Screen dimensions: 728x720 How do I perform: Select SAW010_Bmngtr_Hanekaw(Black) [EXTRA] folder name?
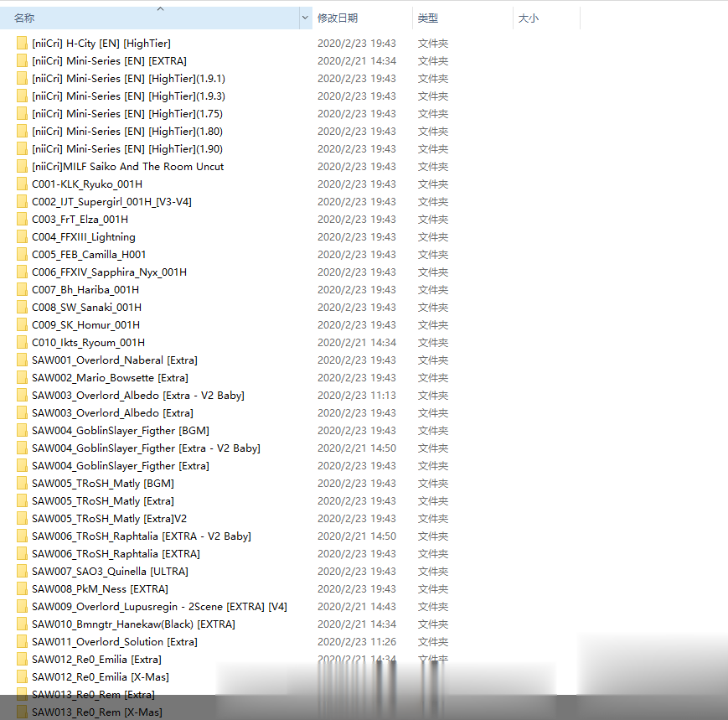click(x=133, y=624)
